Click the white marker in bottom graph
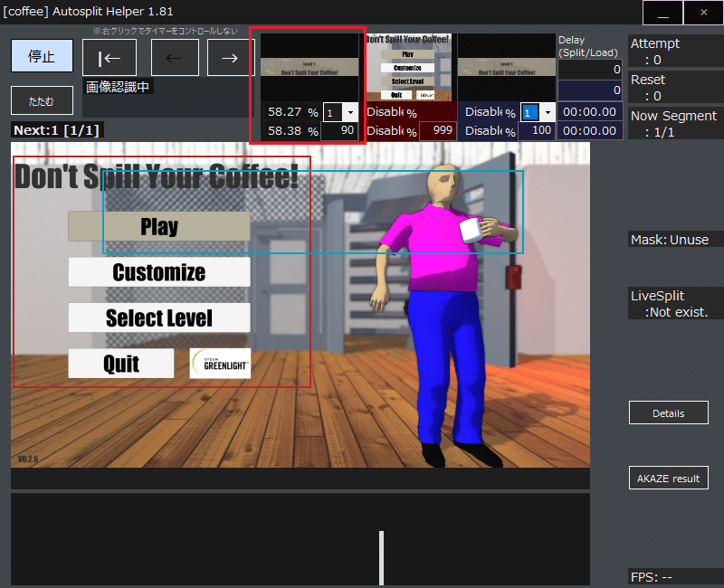Screen dimensions: 724x588 pos(381,558)
